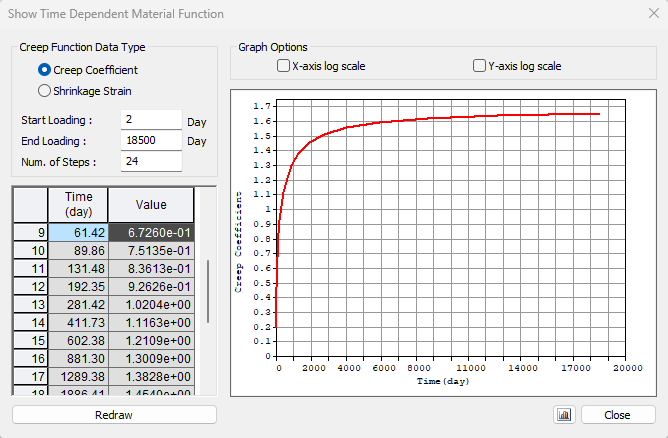Image resolution: width=668 pixels, height=438 pixels.
Task: Edit the Start Loading day field
Action: point(151,119)
